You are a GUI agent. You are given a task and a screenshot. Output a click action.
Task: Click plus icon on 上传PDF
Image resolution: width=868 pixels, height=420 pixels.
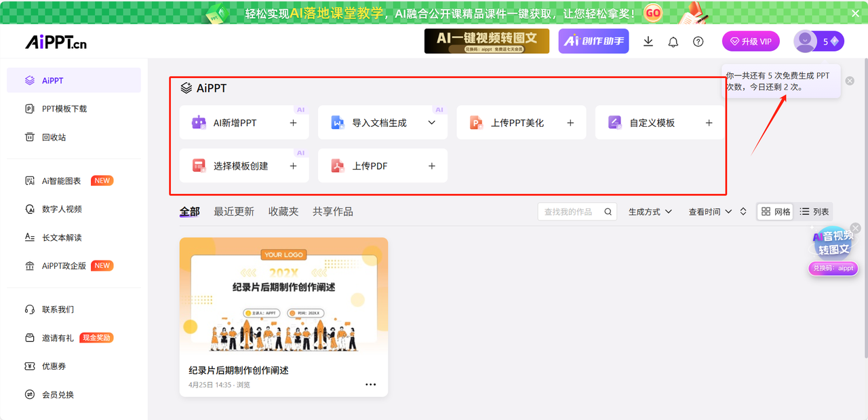pyautogui.click(x=431, y=166)
